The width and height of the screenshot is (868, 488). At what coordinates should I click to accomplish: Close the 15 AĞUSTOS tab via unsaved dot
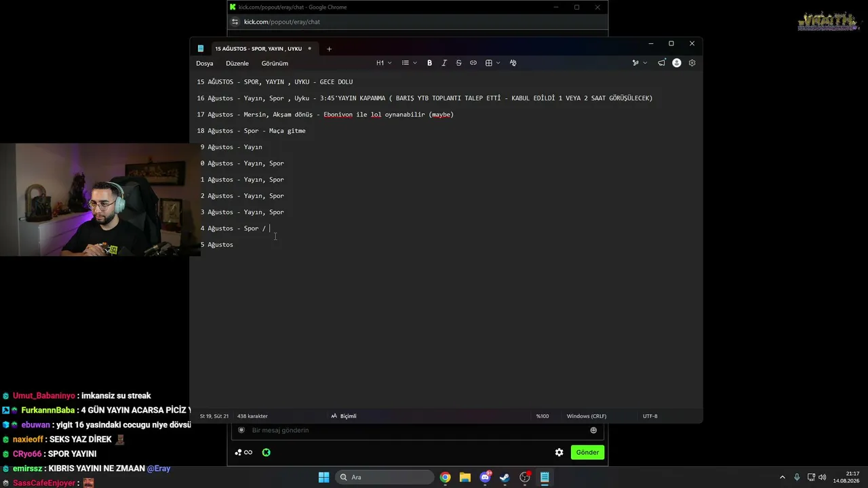coord(310,49)
